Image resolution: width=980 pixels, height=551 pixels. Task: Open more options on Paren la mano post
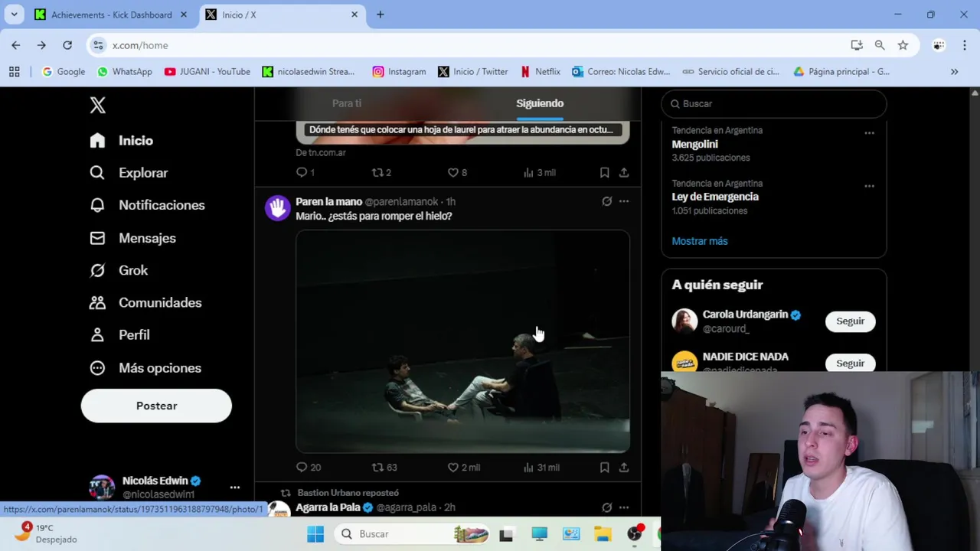624,201
